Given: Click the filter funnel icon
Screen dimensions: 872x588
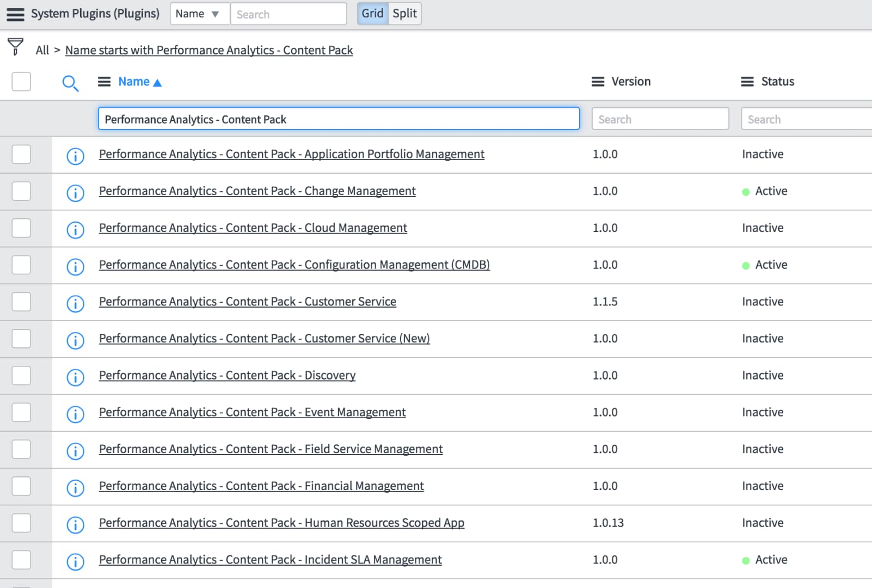Looking at the screenshot, I should coord(15,47).
